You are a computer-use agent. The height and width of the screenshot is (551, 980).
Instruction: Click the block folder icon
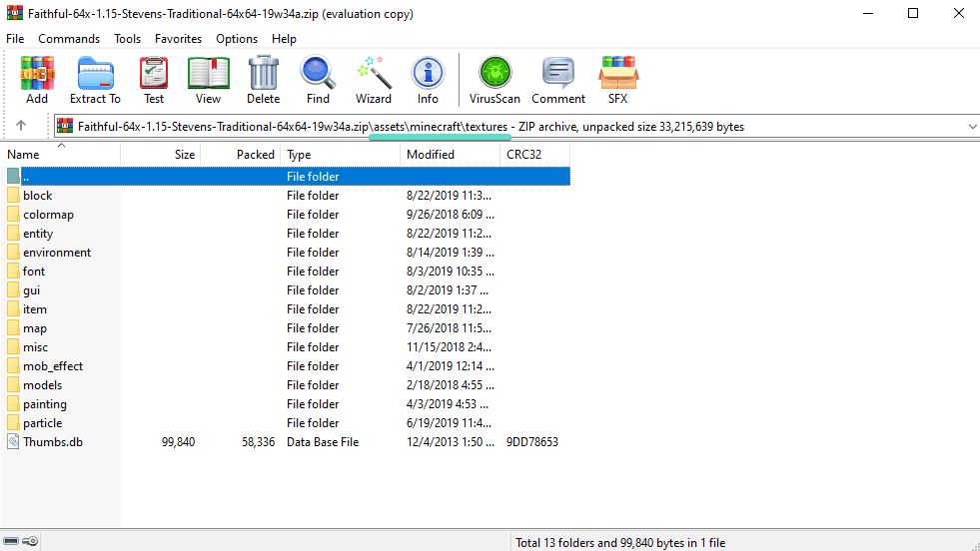pos(13,196)
